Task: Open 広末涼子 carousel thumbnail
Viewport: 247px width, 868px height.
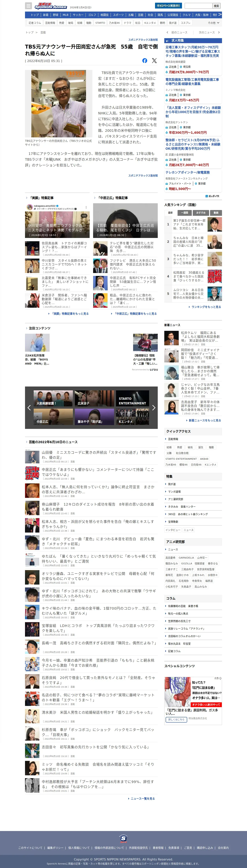Action: 94,398
